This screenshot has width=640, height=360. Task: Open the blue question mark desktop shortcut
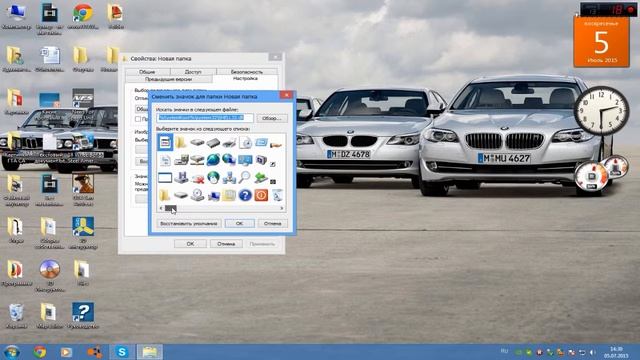[x=83, y=315]
